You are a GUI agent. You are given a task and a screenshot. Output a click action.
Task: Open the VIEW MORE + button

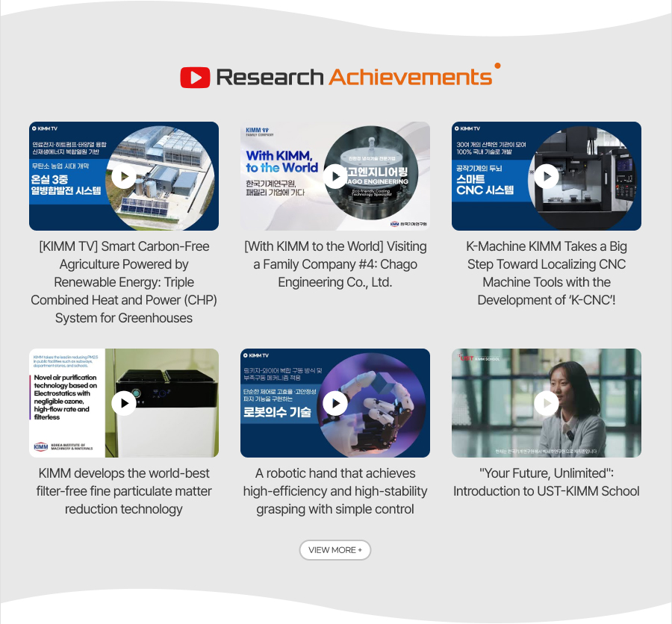click(335, 550)
